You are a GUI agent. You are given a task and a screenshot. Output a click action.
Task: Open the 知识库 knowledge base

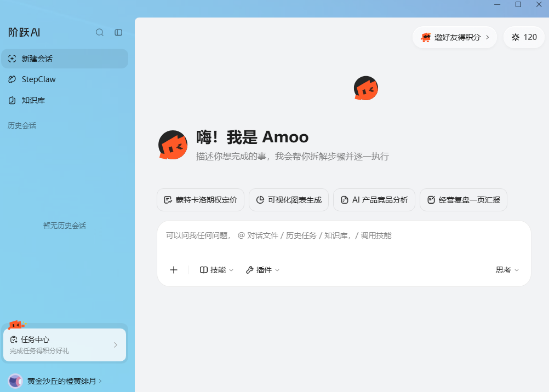[65, 100]
